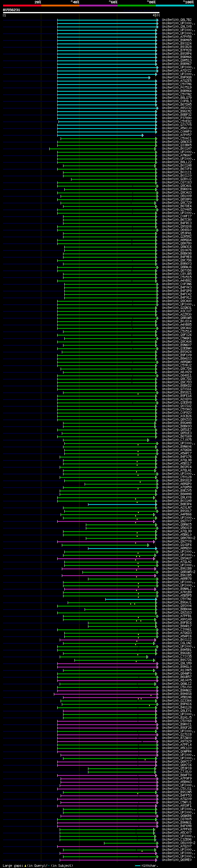This screenshot has height=868, width=197.
Task: Click the red 20% identity legend bar
Action: point(22,6)
